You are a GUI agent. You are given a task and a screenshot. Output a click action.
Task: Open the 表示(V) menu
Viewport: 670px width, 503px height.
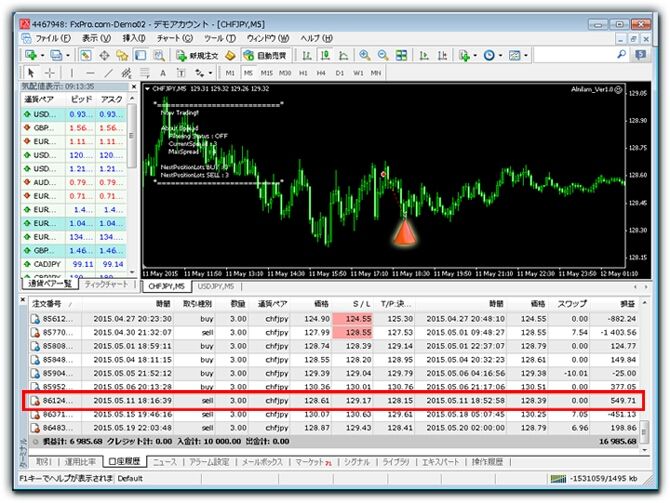point(96,38)
